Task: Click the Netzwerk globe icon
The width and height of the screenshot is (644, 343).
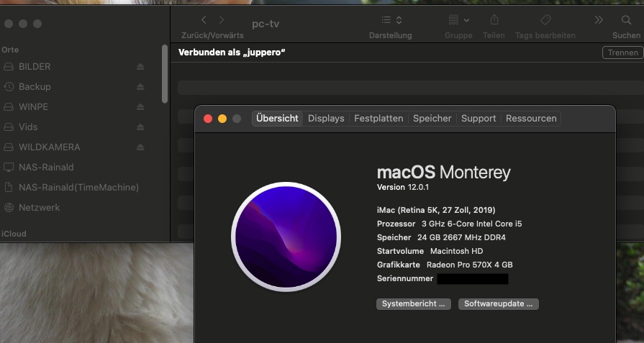Action: click(x=9, y=207)
